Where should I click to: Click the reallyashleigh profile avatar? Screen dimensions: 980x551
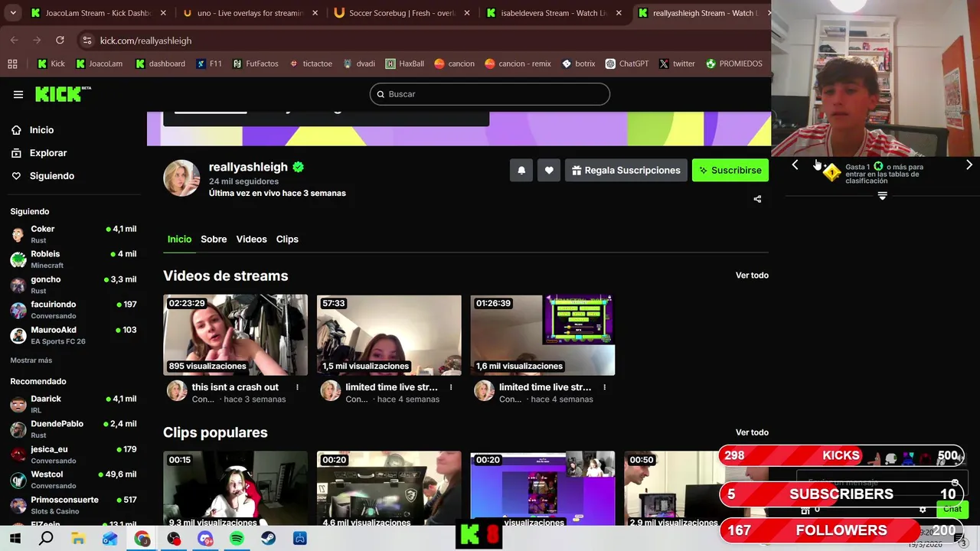181,178
